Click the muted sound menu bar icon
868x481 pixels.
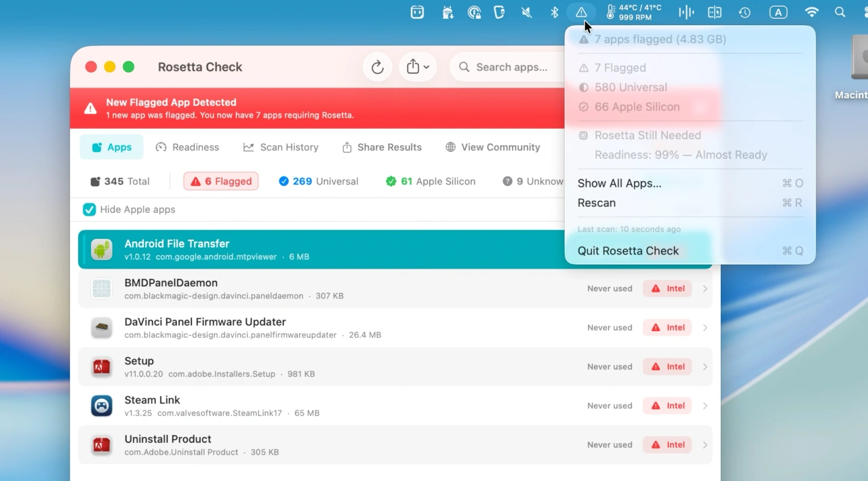(526, 12)
